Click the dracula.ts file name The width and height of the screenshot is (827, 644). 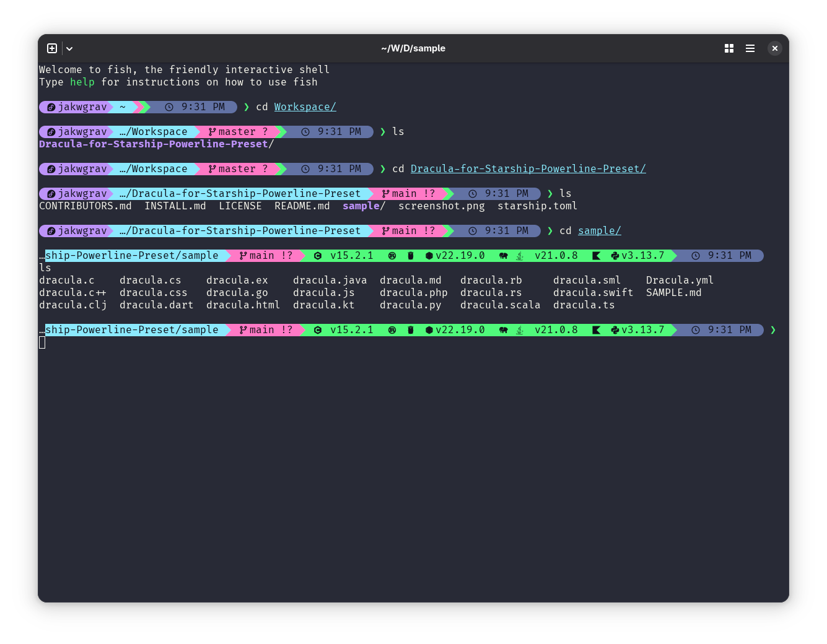tap(584, 305)
